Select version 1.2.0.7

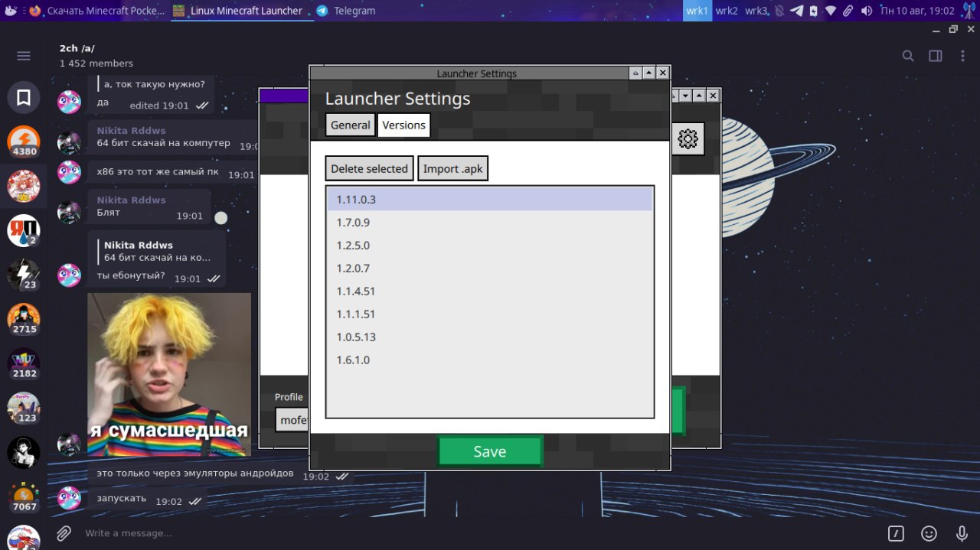pos(490,268)
